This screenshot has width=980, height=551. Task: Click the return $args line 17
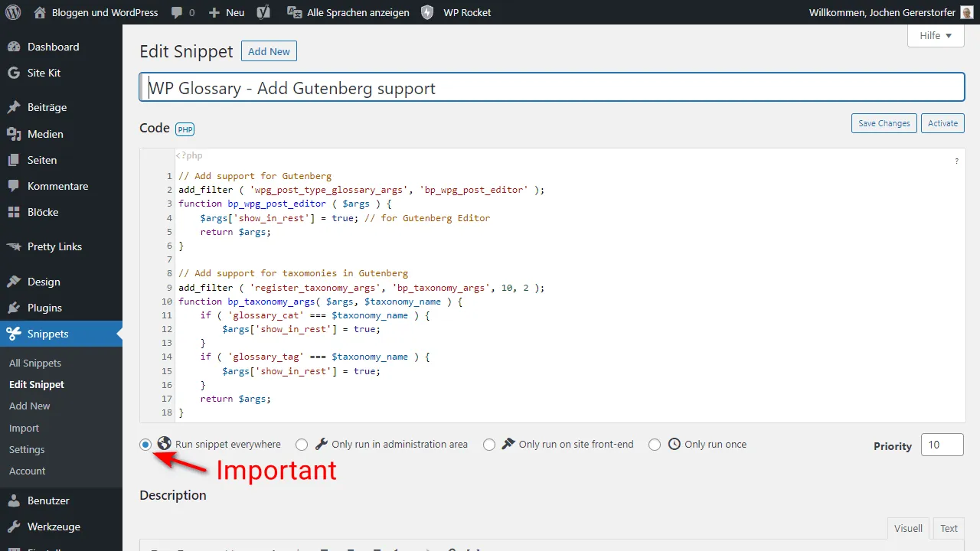(x=235, y=399)
